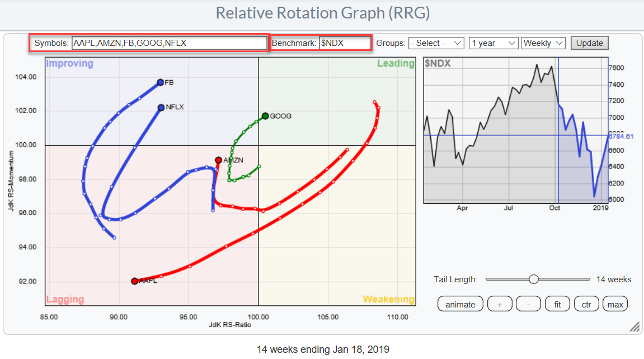
Task: Click the Symbols label
Action: click(51, 43)
